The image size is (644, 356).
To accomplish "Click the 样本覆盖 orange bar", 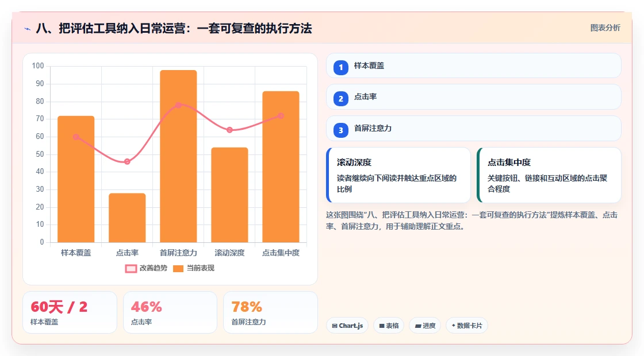I will click(76, 179).
